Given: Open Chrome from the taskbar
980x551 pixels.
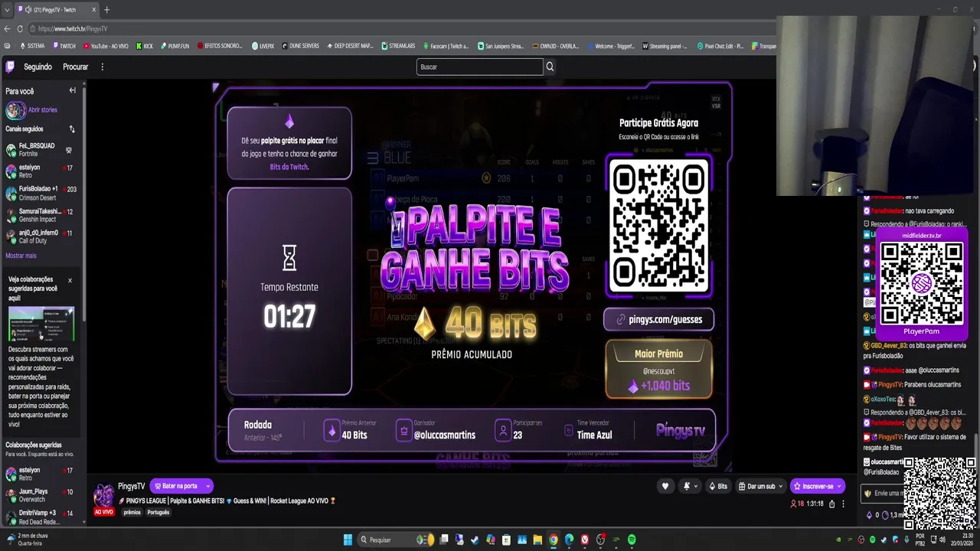Looking at the screenshot, I should 554,540.
